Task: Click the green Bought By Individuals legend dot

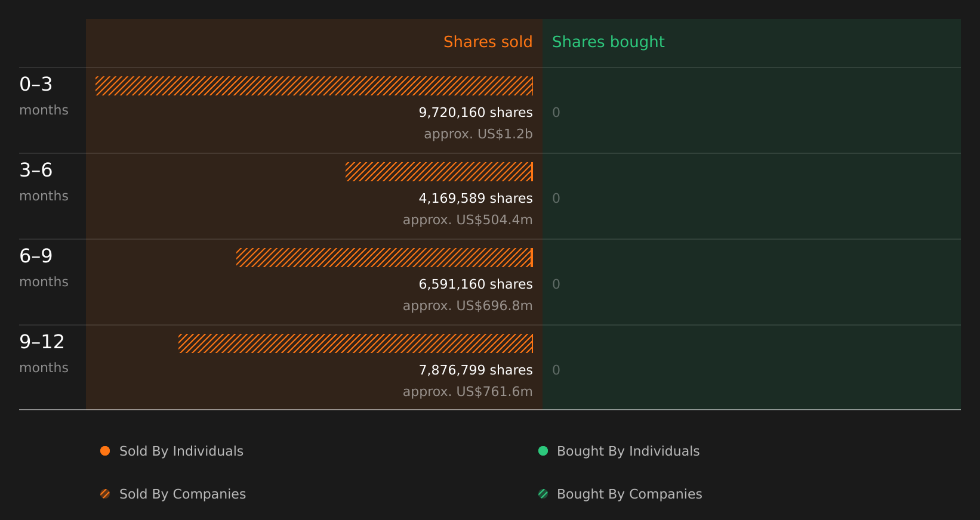Action: [x=543, y=451]
